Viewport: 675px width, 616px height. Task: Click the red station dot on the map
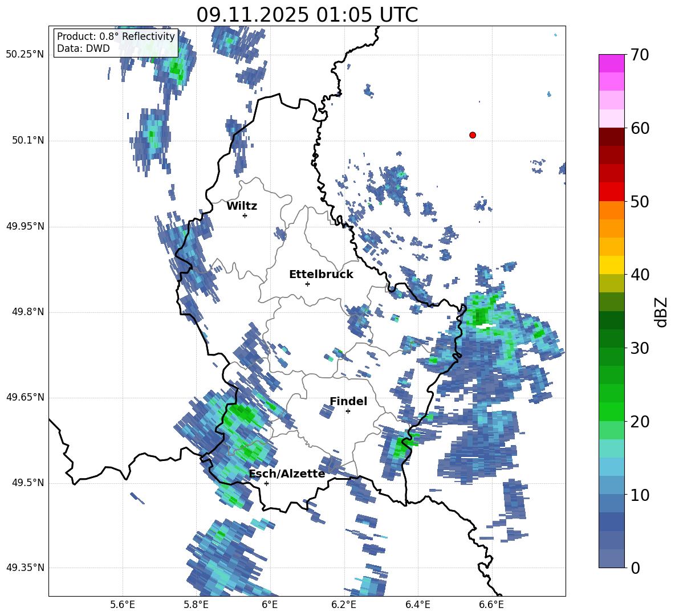(473, 135)
